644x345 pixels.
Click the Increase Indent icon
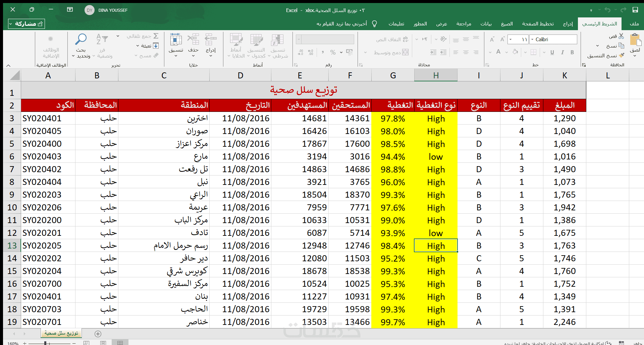pyautogui.click(x=433, y=52)
